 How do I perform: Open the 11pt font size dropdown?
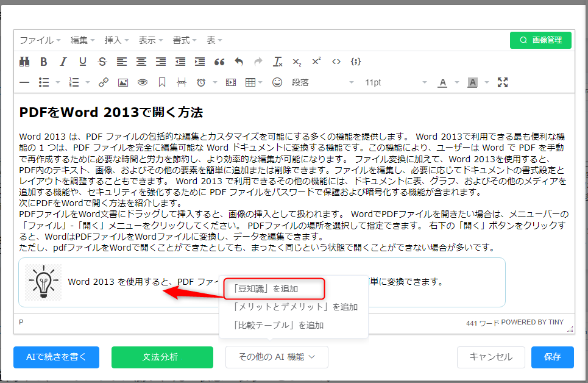tap(396, 82)
